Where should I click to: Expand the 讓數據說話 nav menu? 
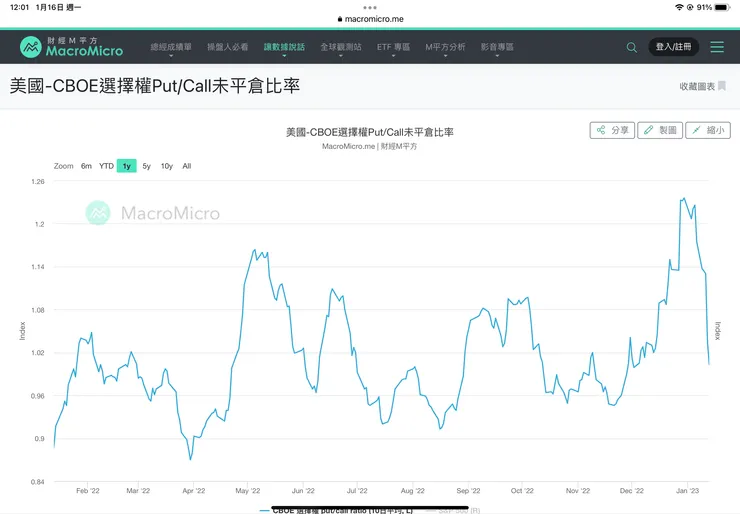284,47
